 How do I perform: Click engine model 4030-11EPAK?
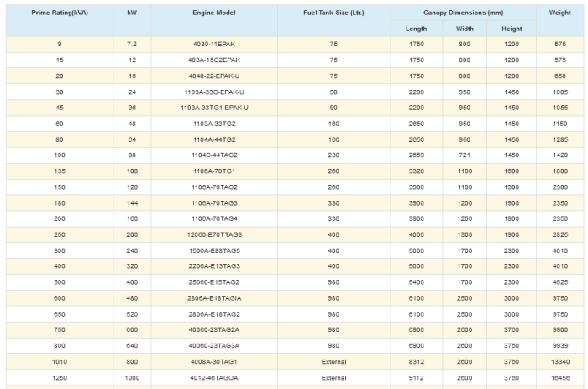point(214,45)
